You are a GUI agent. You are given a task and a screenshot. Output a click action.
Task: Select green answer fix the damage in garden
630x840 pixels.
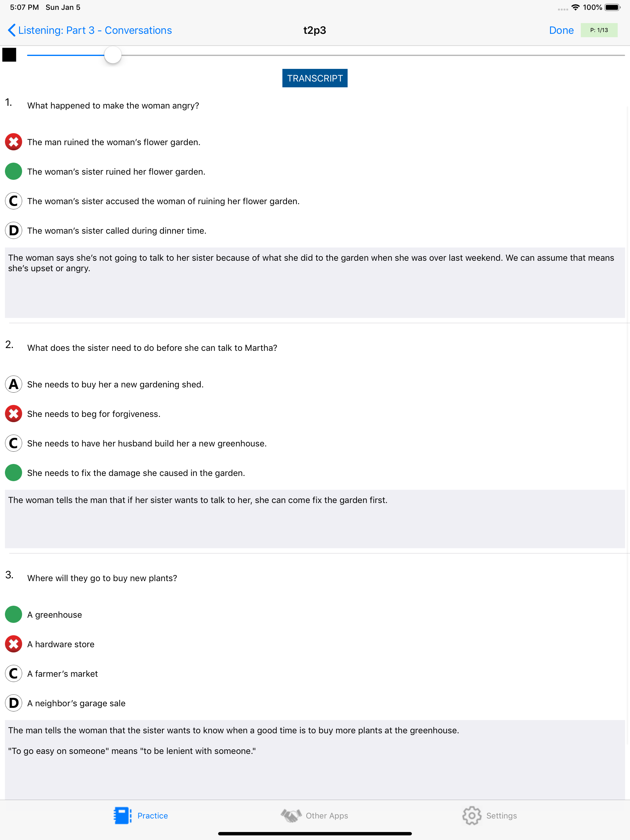[13, 473]
